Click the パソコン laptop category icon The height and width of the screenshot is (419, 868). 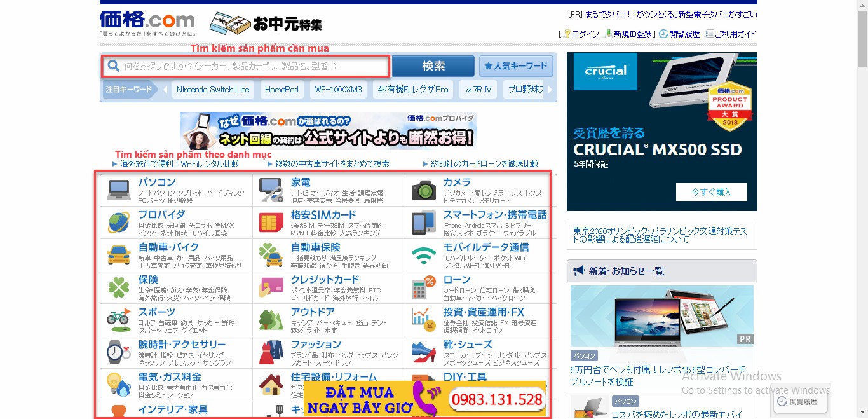(119, 189)
